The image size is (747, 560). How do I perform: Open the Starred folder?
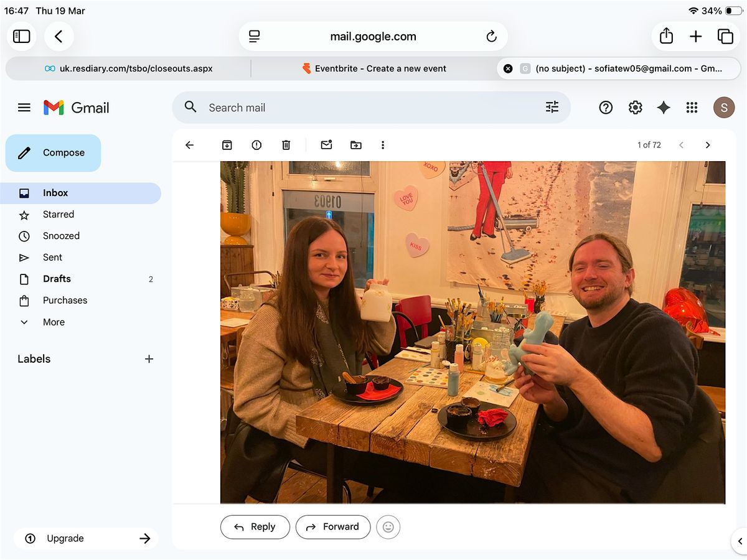(x=59, y=214)
